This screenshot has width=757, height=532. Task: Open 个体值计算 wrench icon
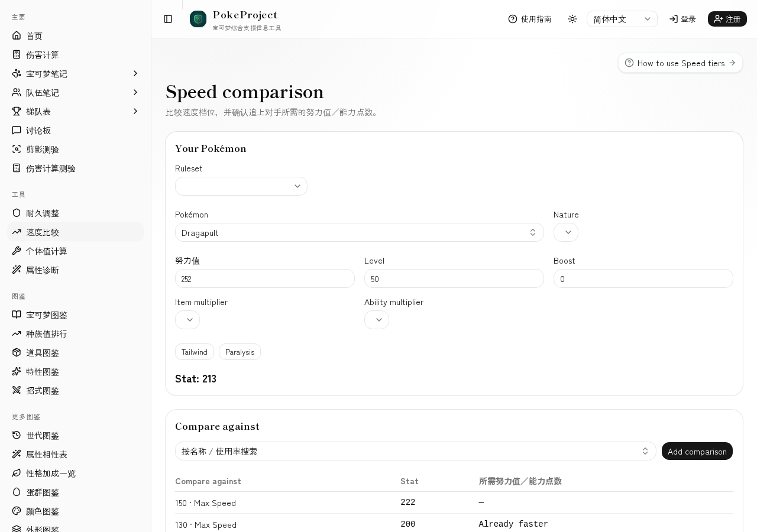pos(17,251)
